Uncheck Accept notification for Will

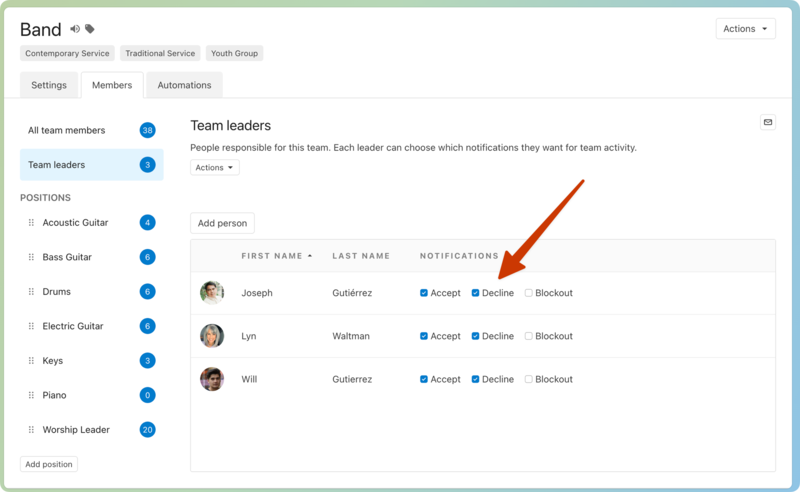423,379
